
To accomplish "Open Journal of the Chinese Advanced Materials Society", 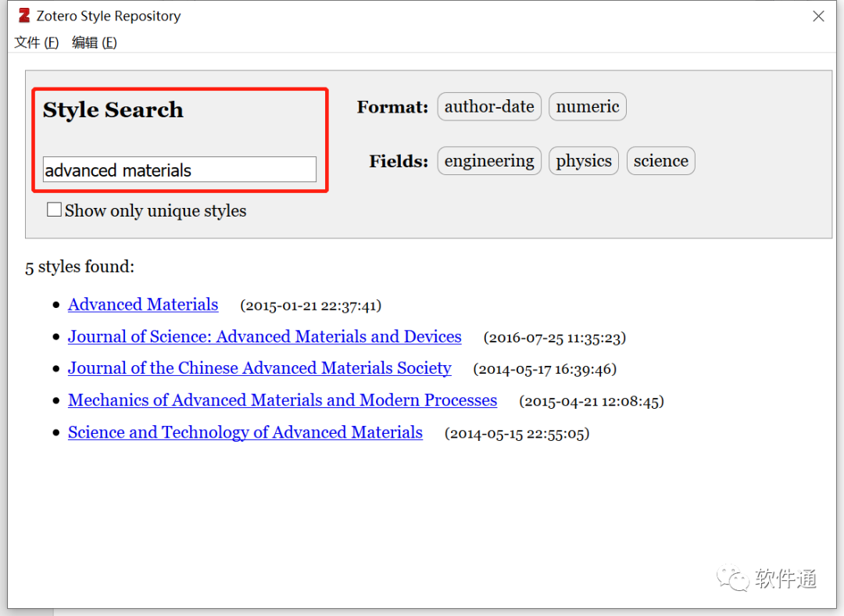I will pos(259,368).
